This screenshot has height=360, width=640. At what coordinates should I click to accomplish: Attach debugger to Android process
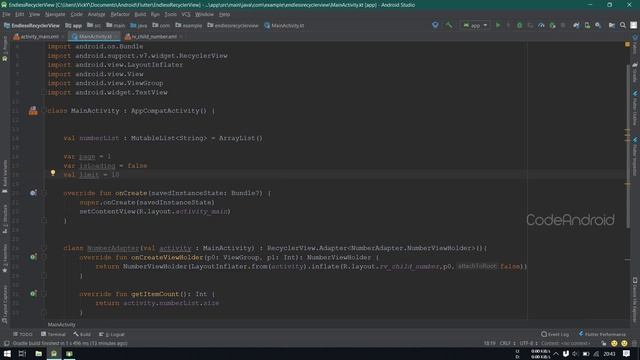click(x=552, y=25)
